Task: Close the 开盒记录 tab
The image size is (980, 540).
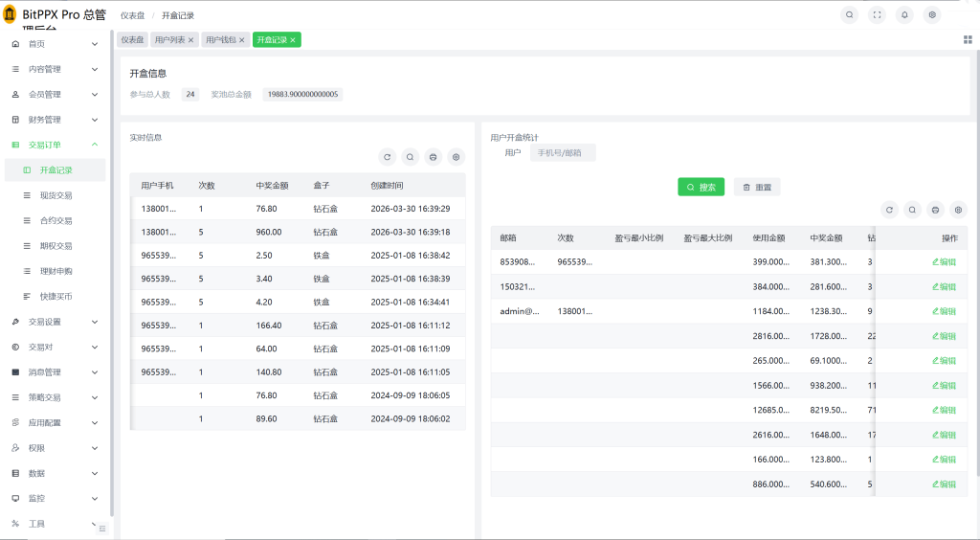Action: [x=293, y=40]
